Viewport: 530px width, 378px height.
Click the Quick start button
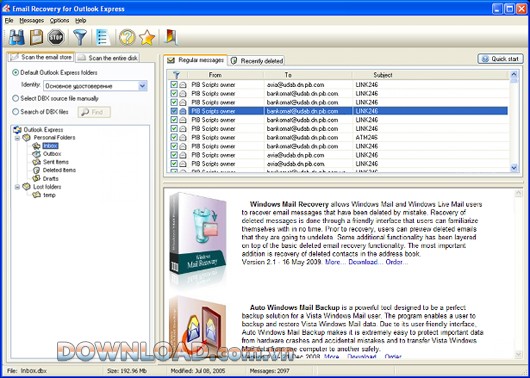500,59
